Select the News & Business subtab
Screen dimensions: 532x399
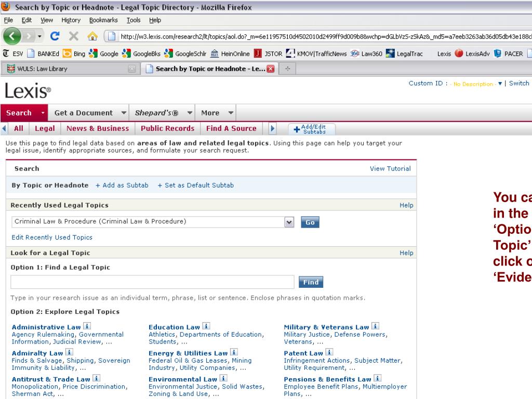point(98,129)
